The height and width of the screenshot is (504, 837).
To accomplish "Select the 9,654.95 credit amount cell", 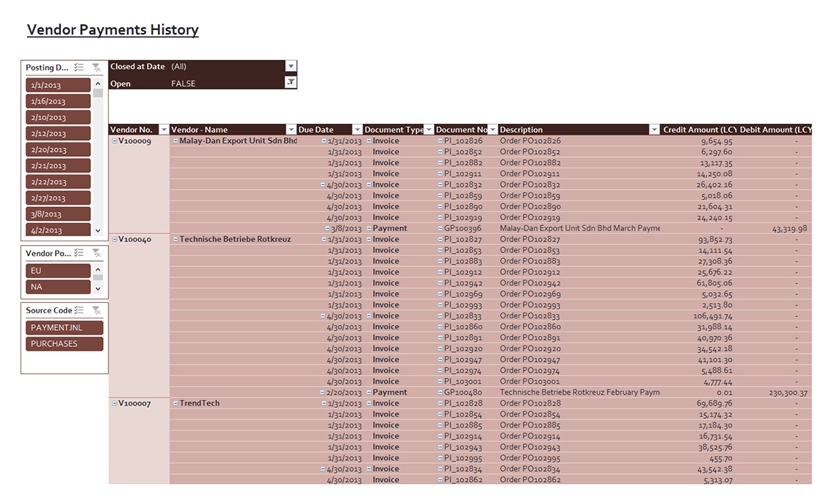I will coord(717,141).
